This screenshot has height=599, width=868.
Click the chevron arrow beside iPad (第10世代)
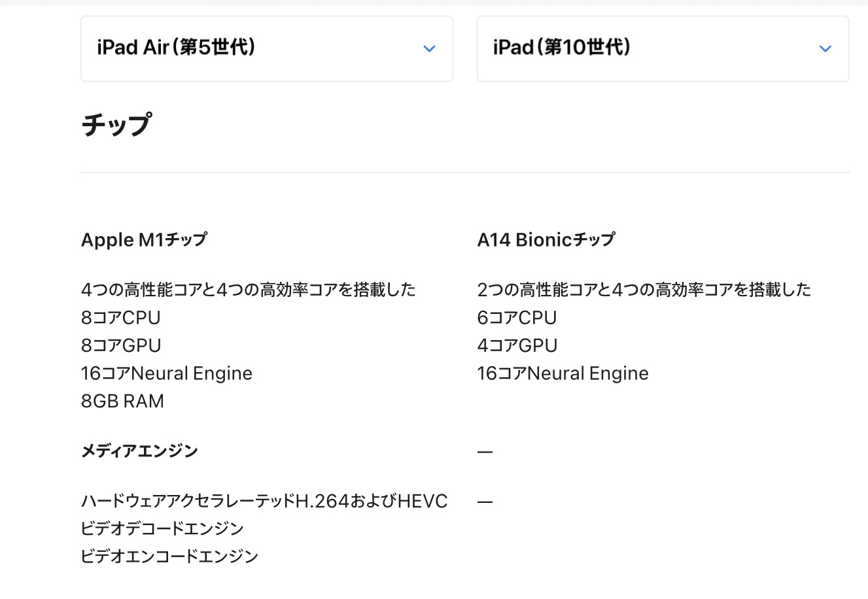(825, 48)
